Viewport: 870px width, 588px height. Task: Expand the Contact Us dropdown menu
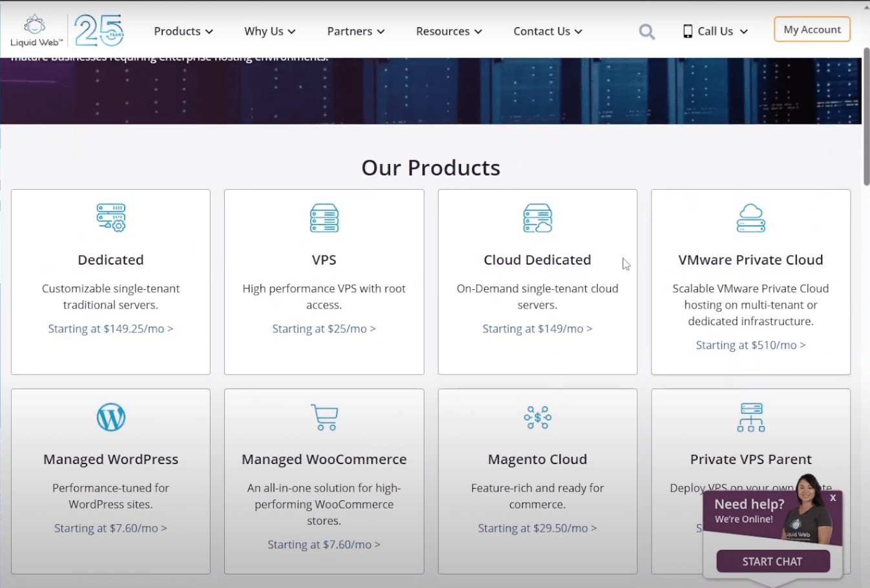point(548,31)
